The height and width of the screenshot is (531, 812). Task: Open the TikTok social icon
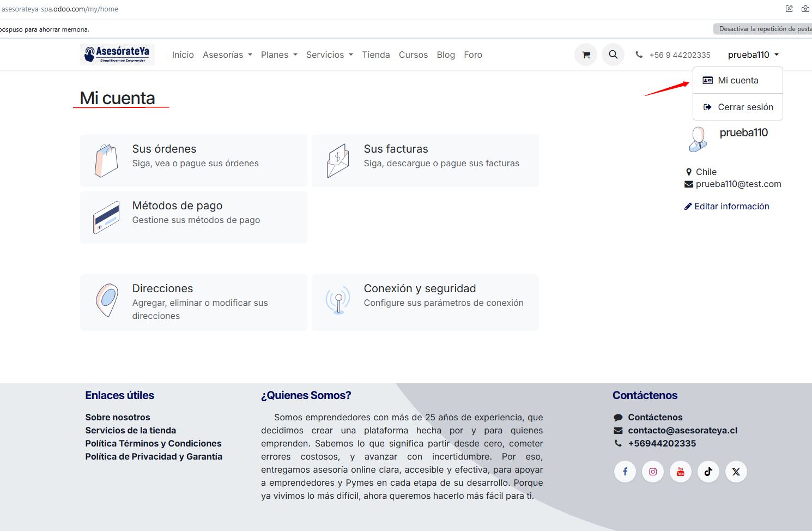(708, 472)
